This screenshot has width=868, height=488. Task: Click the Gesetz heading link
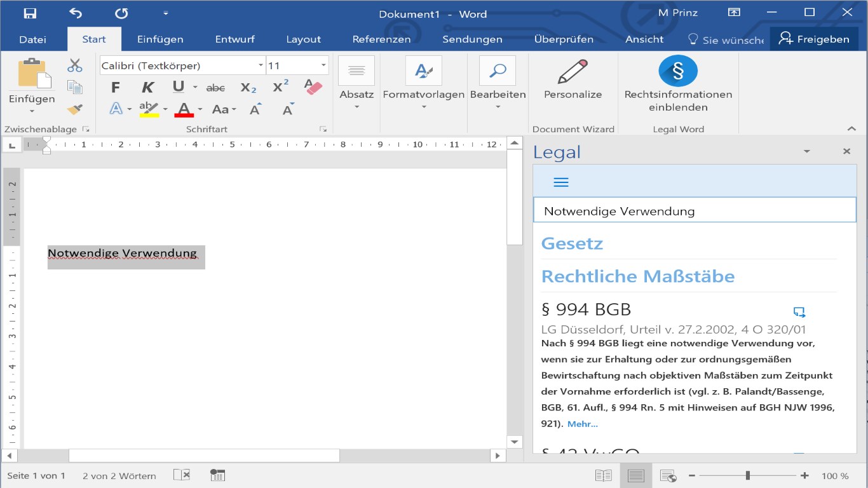click(572, 243)
